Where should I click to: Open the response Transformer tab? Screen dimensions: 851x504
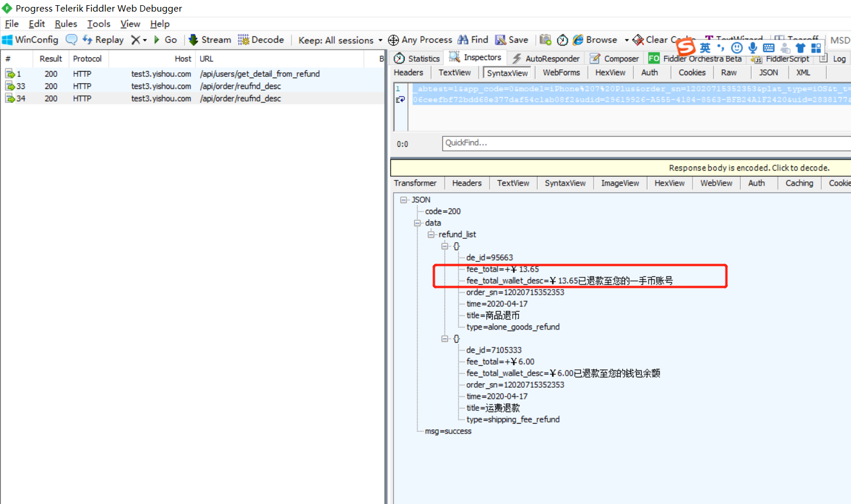point(415,183)
